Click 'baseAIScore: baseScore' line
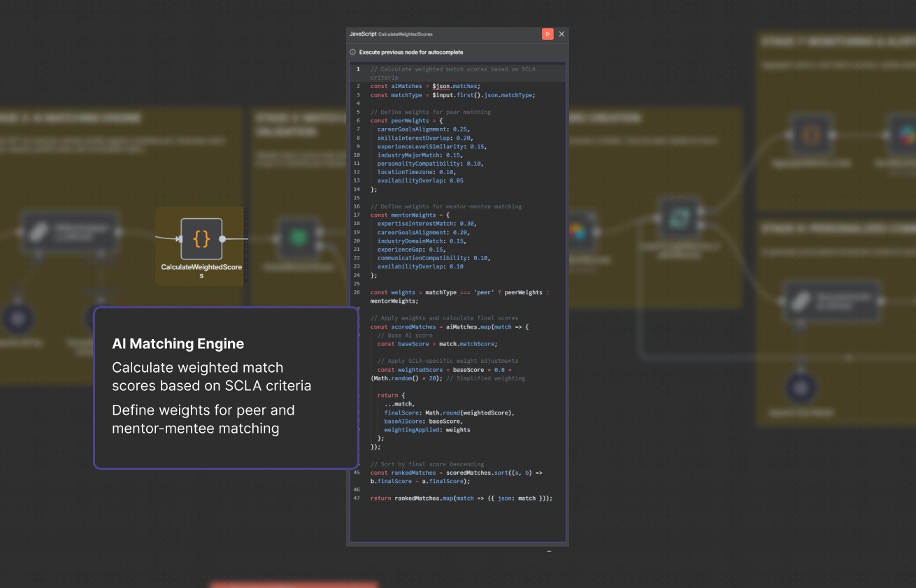Image resolution: width=916 pixels, height=588 pixels. 423,421
